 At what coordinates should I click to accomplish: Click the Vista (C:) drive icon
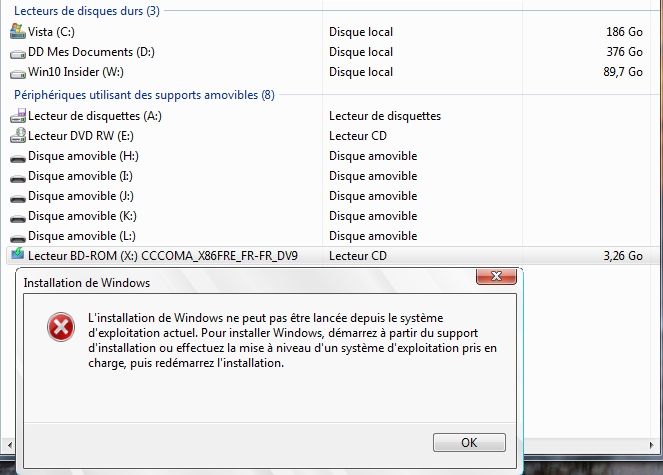coord(18,32)
